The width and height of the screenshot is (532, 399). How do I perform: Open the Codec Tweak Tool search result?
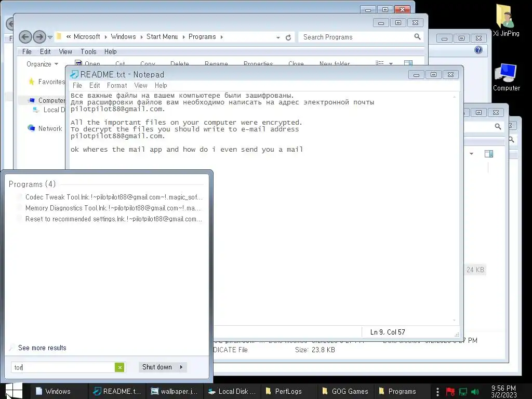point(110,197)
